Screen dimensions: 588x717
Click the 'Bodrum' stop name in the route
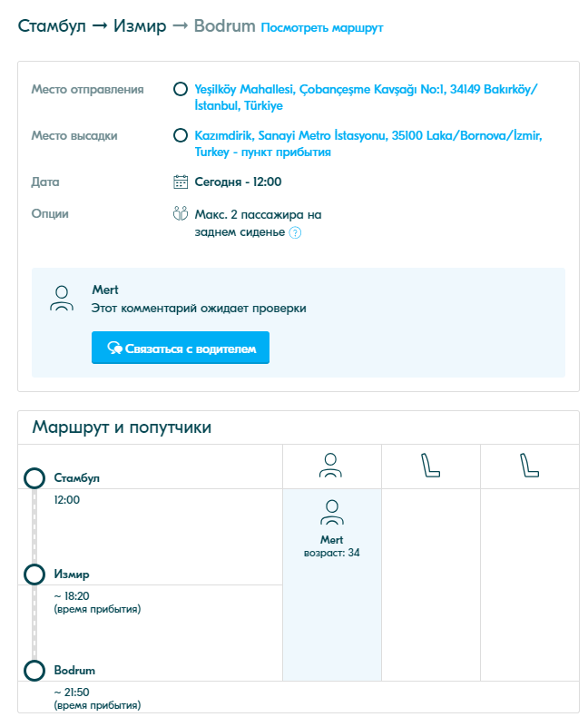[x=74, y=671]
